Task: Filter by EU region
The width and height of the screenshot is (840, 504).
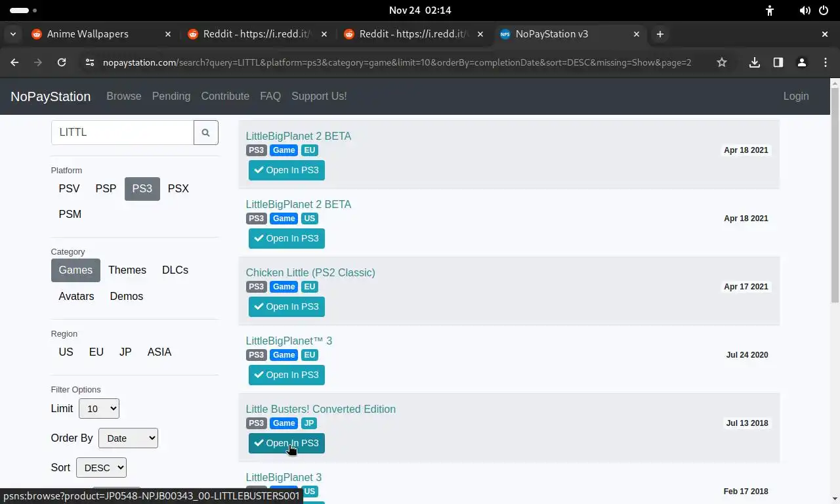Action: point(96,352)
